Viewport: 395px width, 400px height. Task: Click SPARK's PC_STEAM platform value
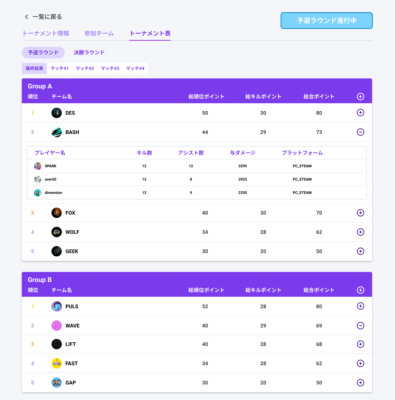[x=302, y=166]
